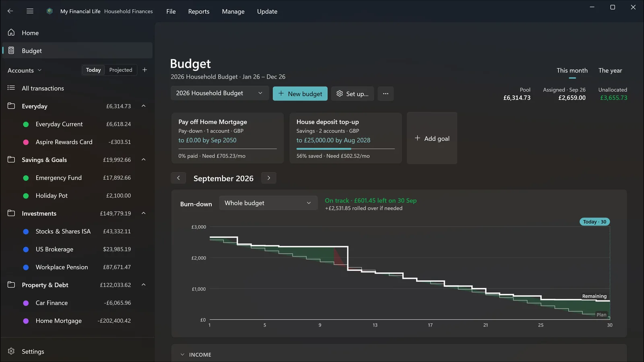Screen dimensions: 644x362
Task: Click the Set up... button
Action: point(353,94)
